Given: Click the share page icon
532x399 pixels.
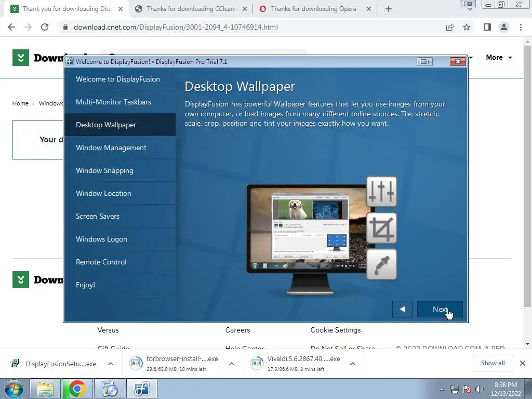Looking at the screenshot, I should coord(450,27).
